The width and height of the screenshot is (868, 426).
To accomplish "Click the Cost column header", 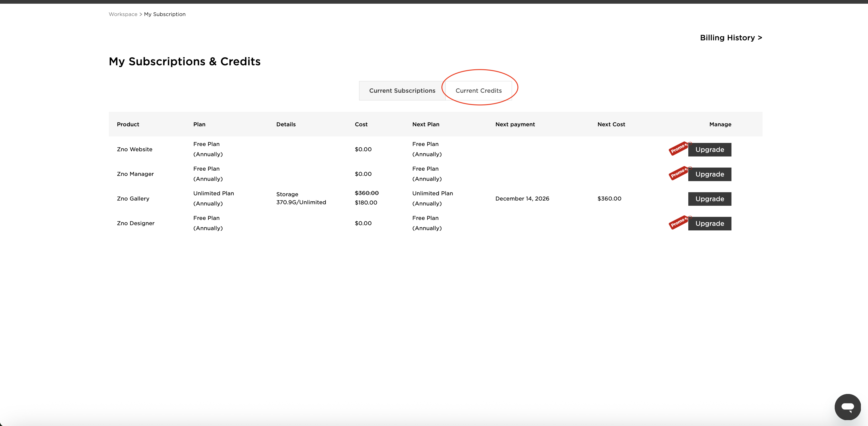I will coord(361,124).
